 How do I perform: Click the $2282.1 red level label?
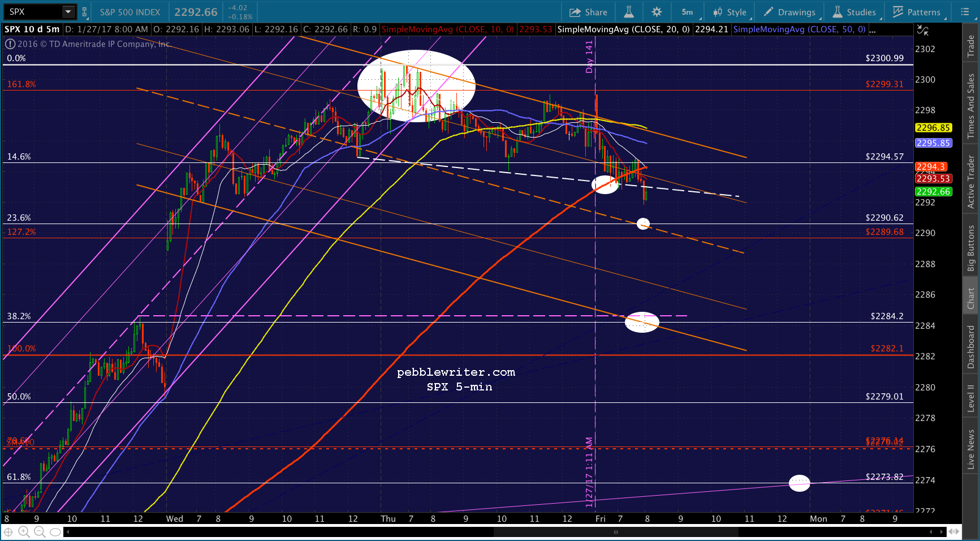[887, 349]
